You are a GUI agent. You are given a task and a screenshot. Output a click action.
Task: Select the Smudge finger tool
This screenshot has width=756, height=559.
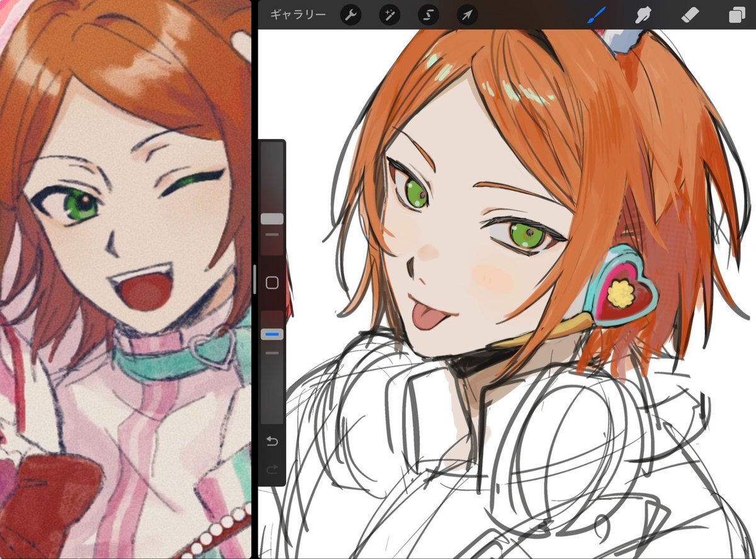[643, 14]
